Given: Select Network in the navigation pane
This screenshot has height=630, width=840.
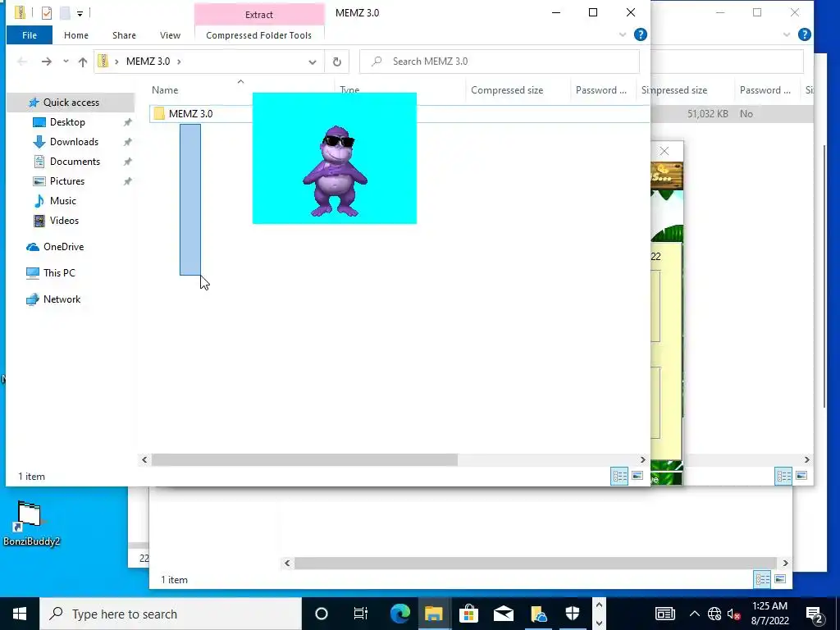Looking at the screenshot, I should (62, 299).
